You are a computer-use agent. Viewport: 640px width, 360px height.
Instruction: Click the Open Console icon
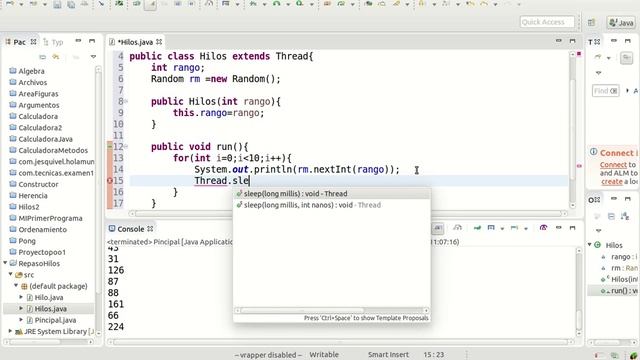pos(514,228)
